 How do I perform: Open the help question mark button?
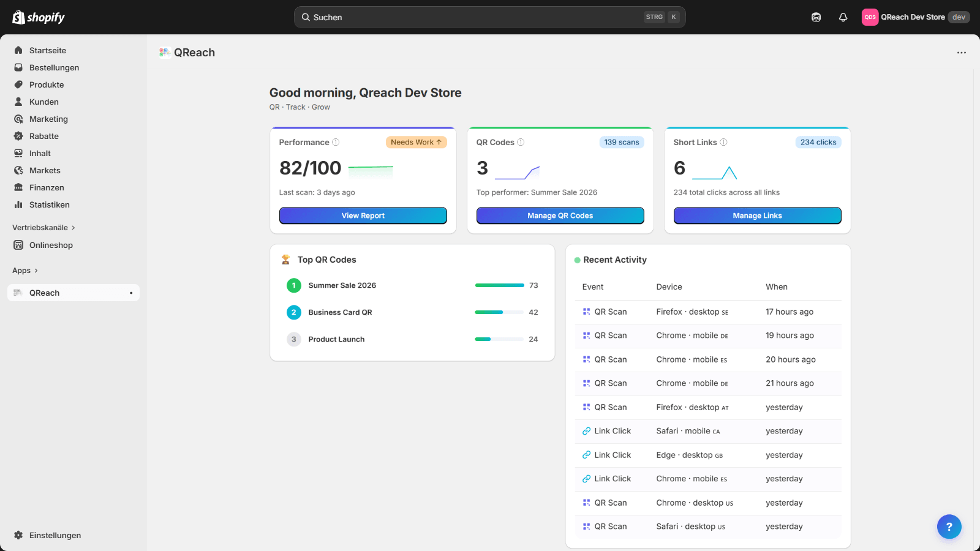[949, 526]
